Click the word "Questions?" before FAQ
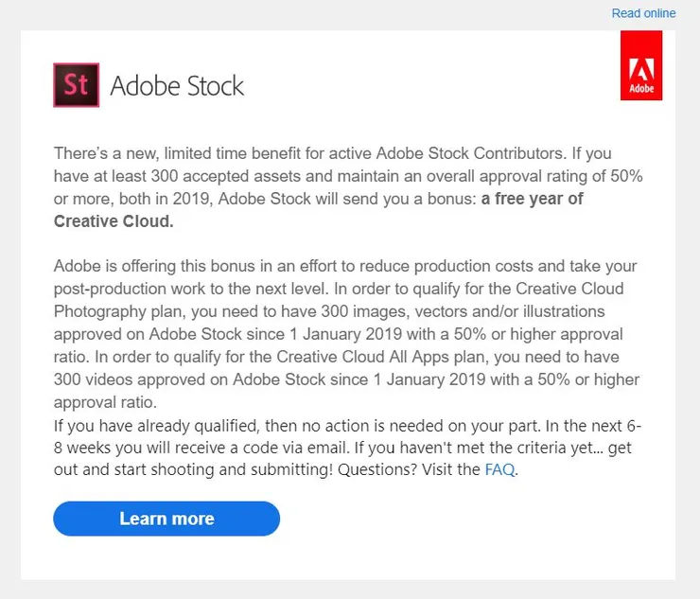 (370, 469)
